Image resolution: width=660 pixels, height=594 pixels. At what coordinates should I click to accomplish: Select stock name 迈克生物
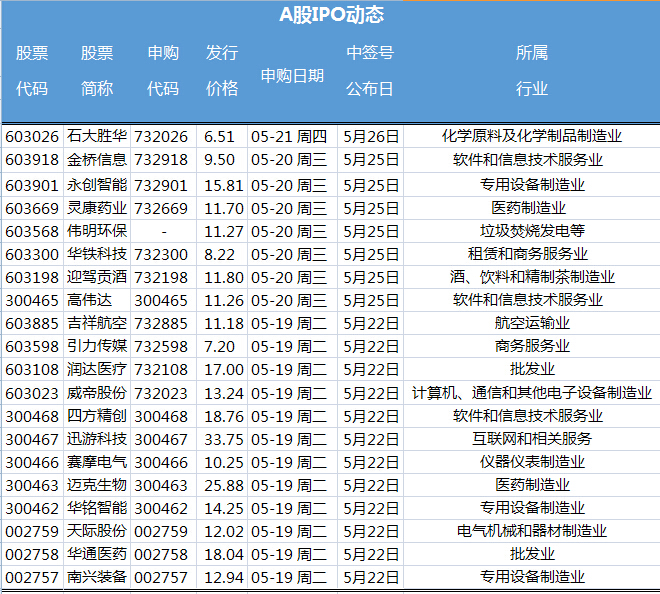(x=97, y=485)
